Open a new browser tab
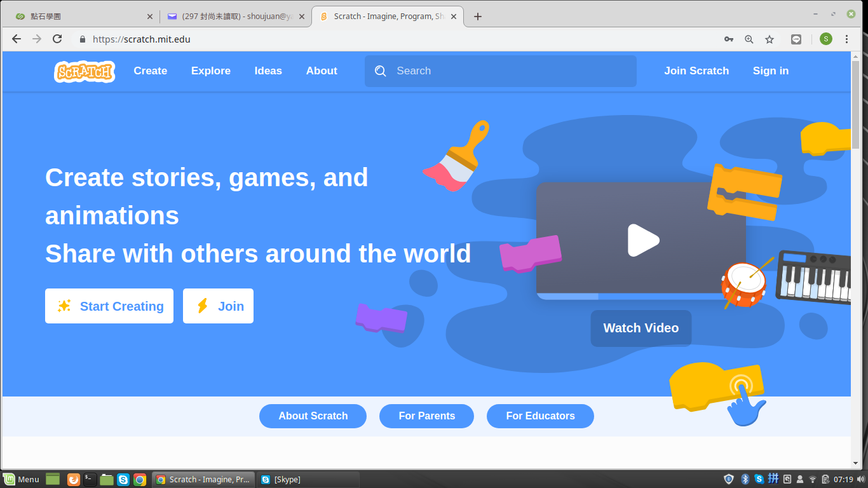Screen dimensions: 868x488 tap(478, 17)
